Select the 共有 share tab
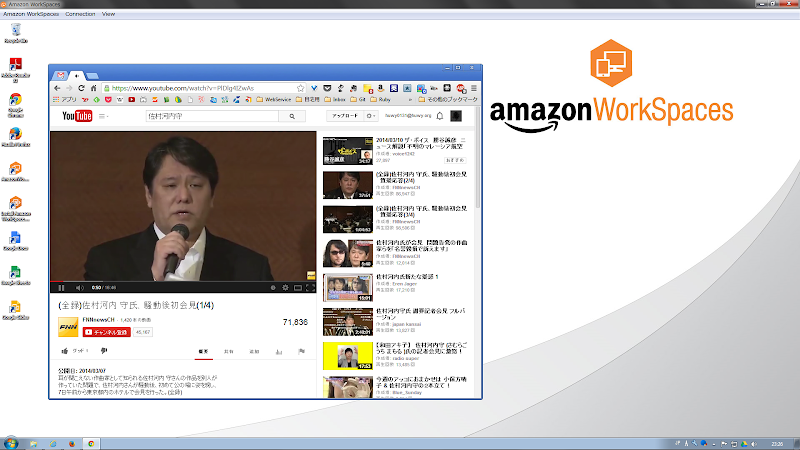Viewport: 800px width, 450px height. click(x=229, y=352)
